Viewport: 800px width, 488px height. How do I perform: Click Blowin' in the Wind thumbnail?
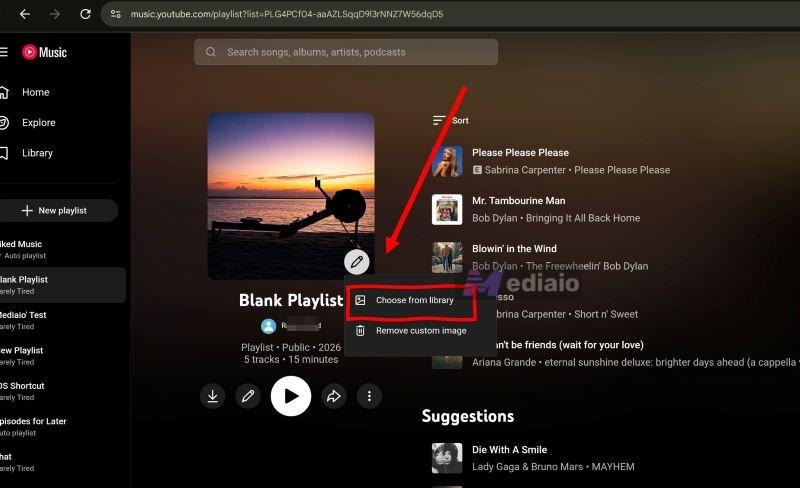(x=447, y=257)
